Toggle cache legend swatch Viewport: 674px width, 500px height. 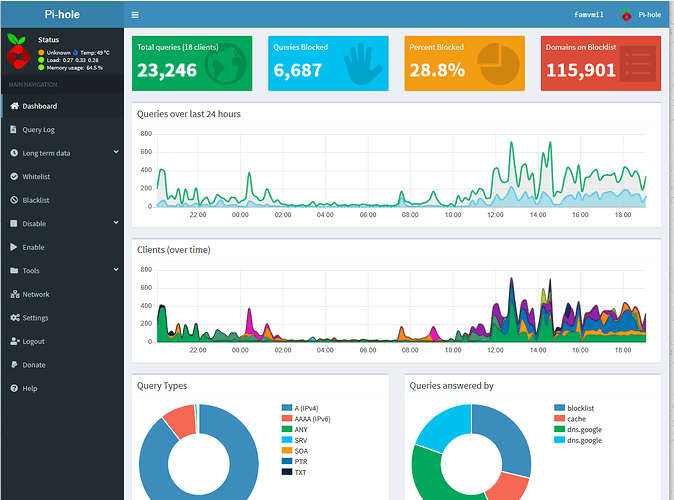[x=559, y=418]
